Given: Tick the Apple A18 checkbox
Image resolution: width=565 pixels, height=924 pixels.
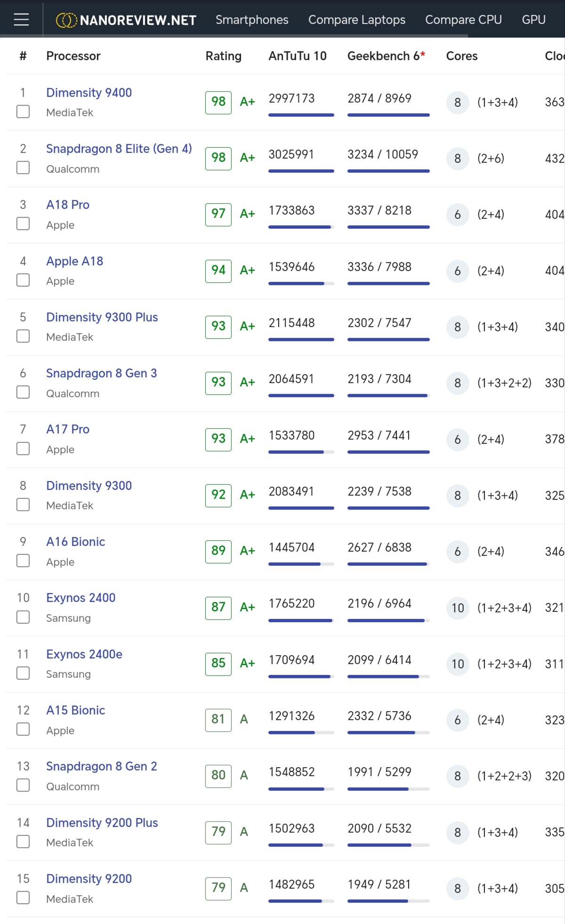Looking at the screenshot, I should pos(23,280).
